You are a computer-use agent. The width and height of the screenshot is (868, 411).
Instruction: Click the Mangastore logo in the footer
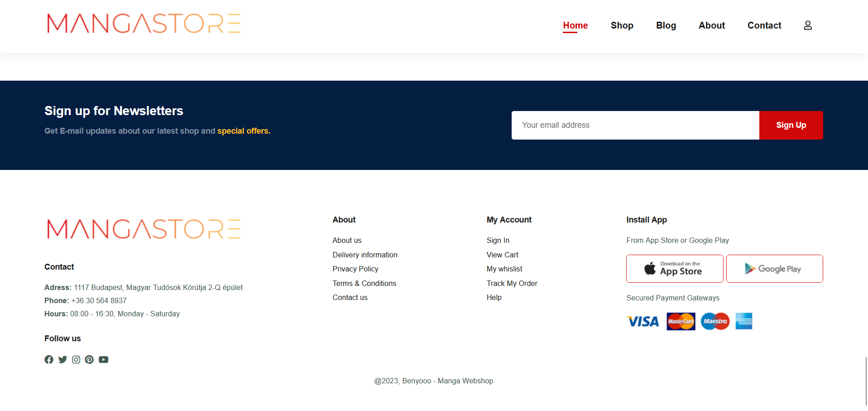tap(143, 229)
